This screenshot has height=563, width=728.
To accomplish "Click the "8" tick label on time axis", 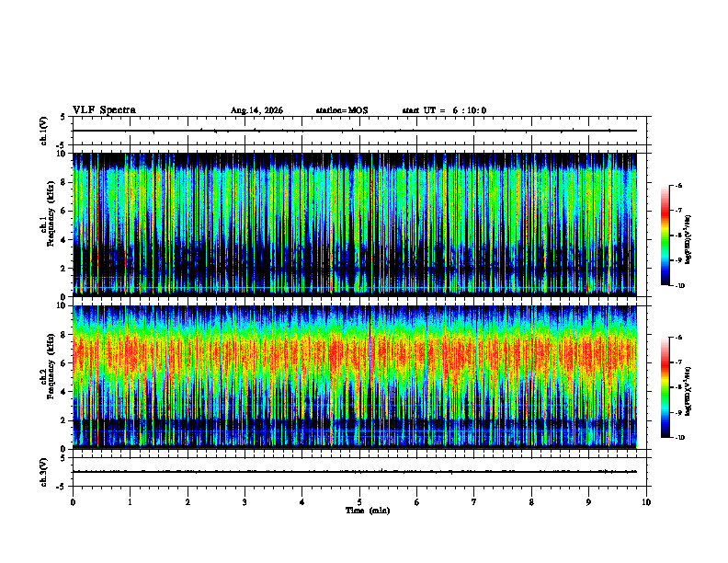I will point(531,502).
